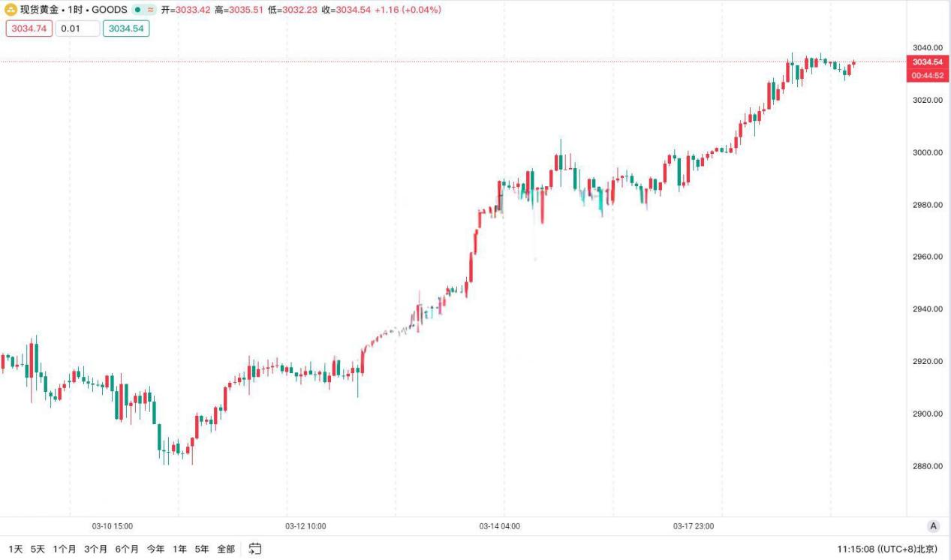This screenshot has height=560, width=951.
Task: Select the 5天 time range
Action: point(38,549)
